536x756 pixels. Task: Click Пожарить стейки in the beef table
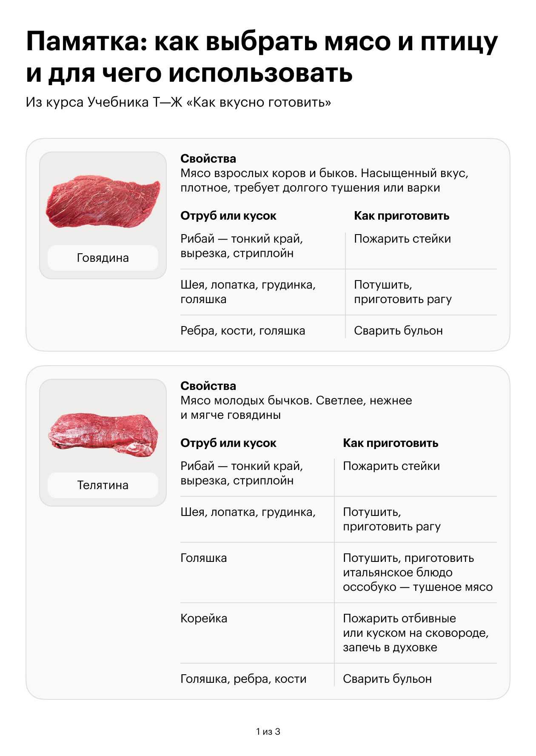(402, 239)
